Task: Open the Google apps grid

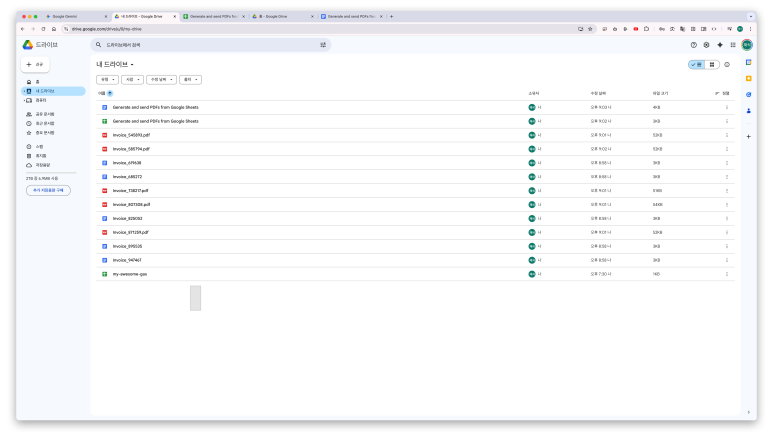Action: point(733,45)
